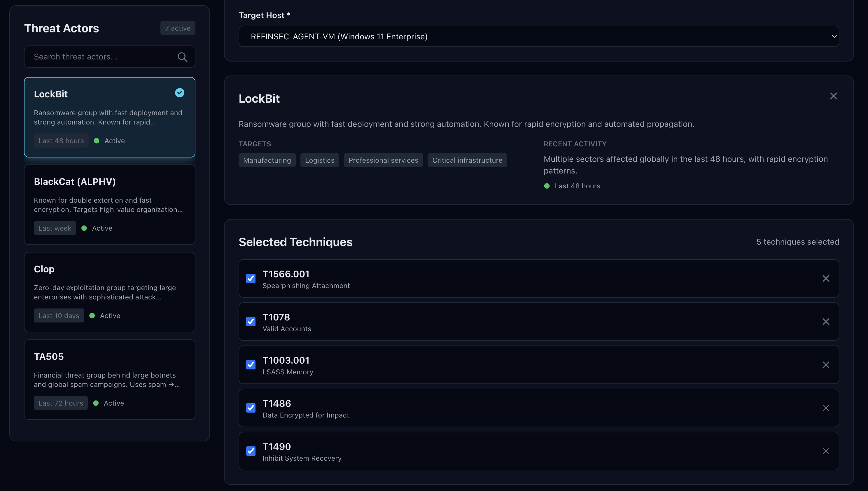Uncheck the T1003.001 LSASS Memory checkbox

click(251, 364)
